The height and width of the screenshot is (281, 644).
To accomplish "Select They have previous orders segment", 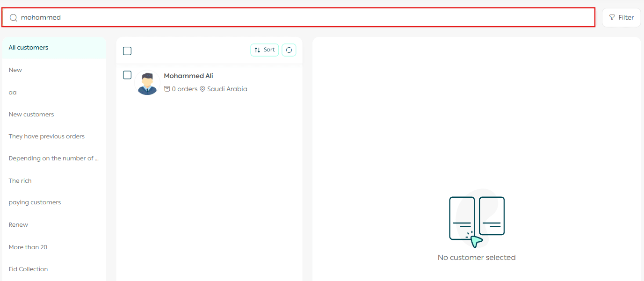I will point(47,137).
